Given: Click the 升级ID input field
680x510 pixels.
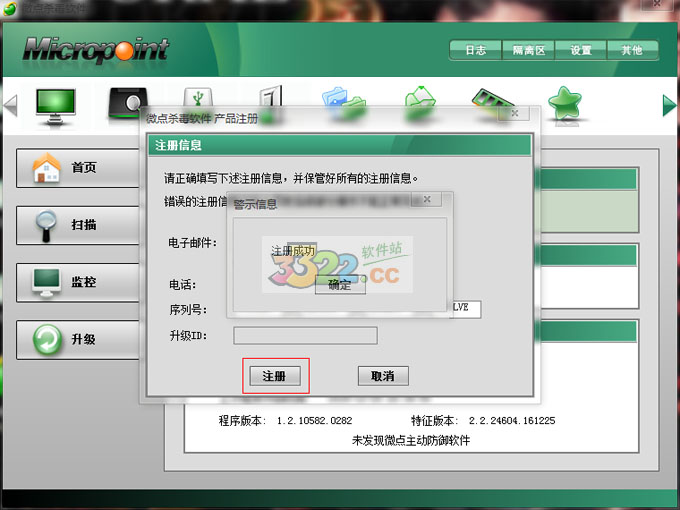Looking at the screenshot, I should [x=305, y=336].
